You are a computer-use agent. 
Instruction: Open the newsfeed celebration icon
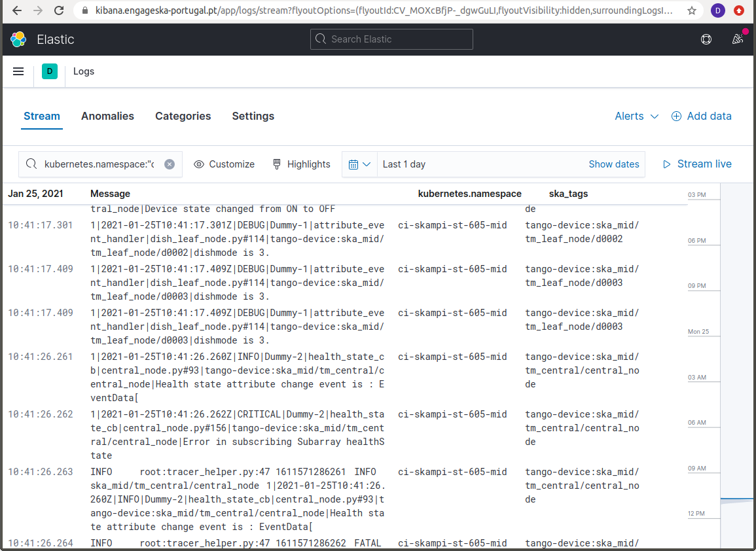tap(738, 39)
